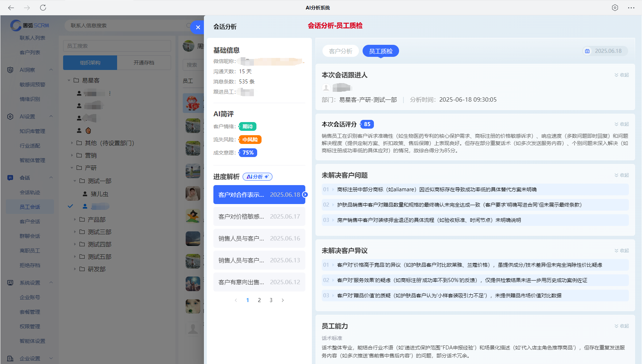642x364 pixels.
Task: Click the forward navigation arrow
Action: tap(27, 8)
